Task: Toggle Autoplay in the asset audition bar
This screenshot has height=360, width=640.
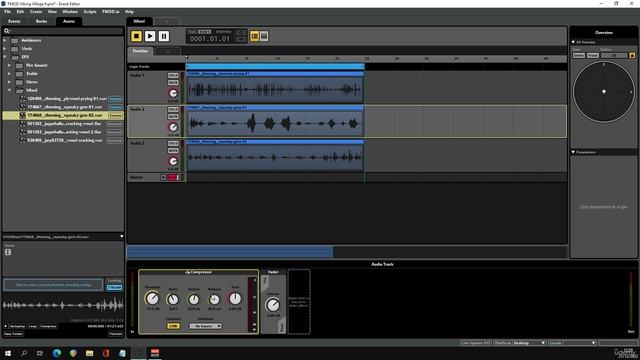Action: 17,326
